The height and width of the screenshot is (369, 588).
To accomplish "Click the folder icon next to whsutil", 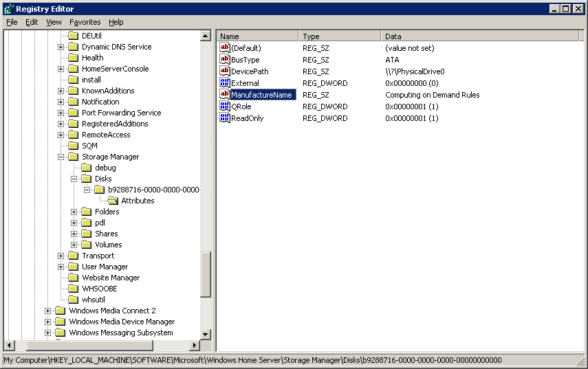I will tap(74, 300).
